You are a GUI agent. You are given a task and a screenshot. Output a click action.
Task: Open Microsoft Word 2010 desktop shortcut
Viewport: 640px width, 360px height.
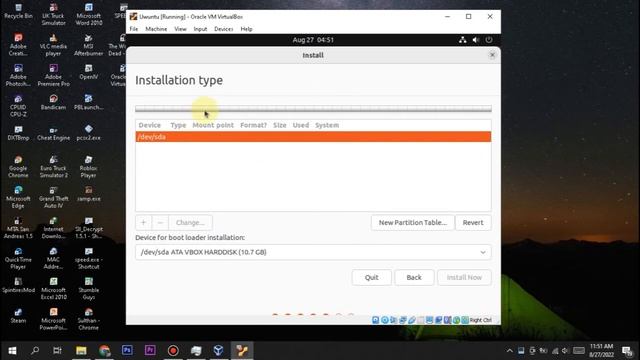[x=89, y=15]
